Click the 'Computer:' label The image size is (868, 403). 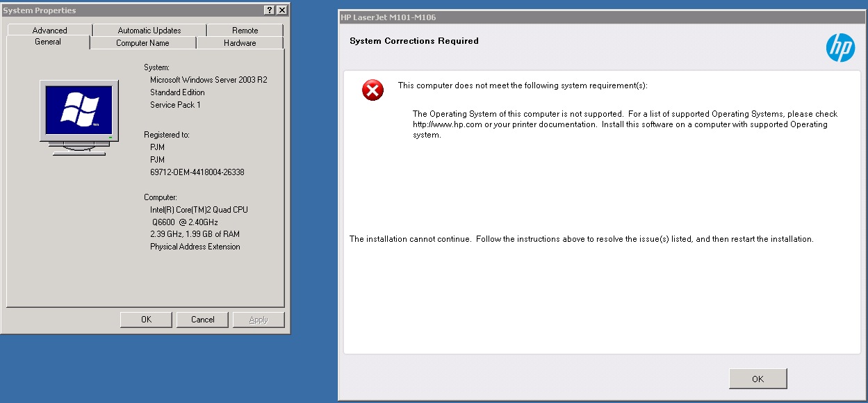pyautogui.click(x=161, y=197)
